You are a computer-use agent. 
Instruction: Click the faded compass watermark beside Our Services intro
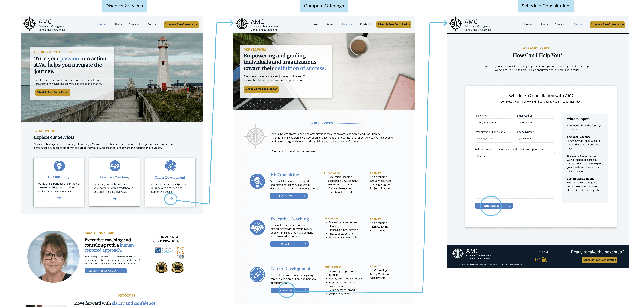click(x=255, y=136)
